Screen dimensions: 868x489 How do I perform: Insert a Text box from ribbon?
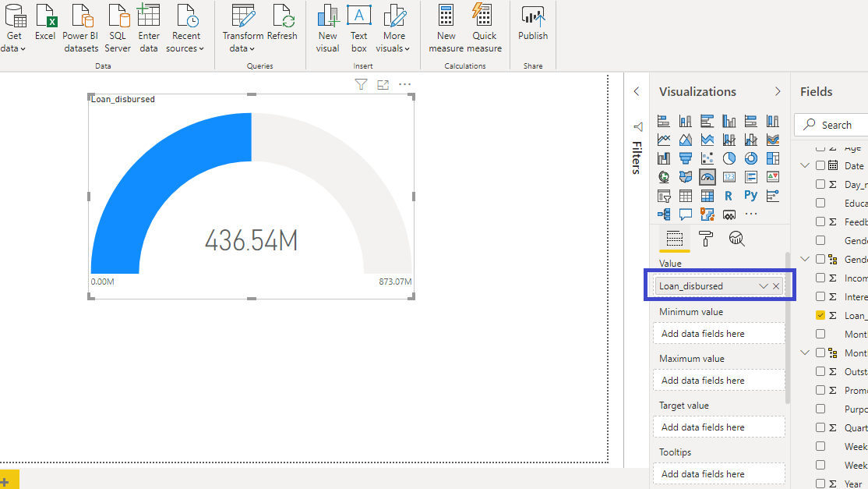pos(358,28)
